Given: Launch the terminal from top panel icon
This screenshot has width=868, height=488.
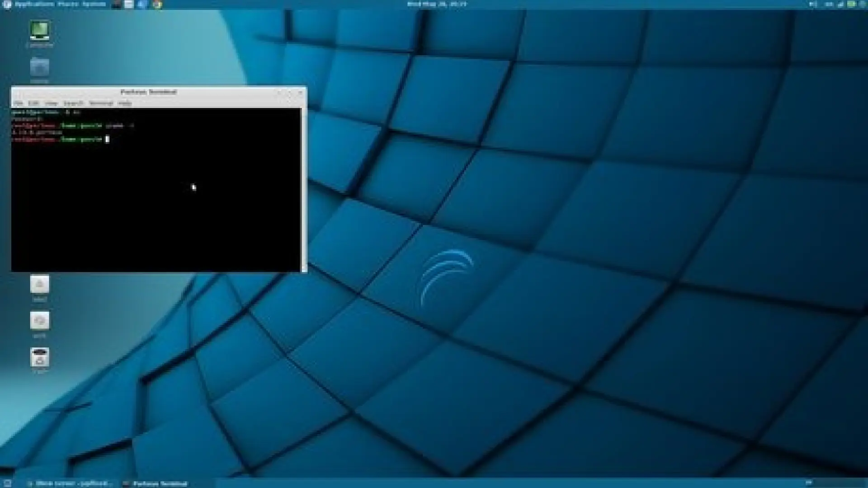Looking at the screenshot, I should [116, 5].
